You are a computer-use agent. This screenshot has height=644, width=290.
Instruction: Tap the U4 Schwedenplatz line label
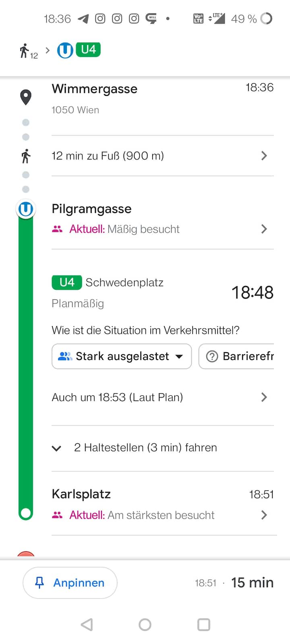pyautogui.click(x=108, y=283)
